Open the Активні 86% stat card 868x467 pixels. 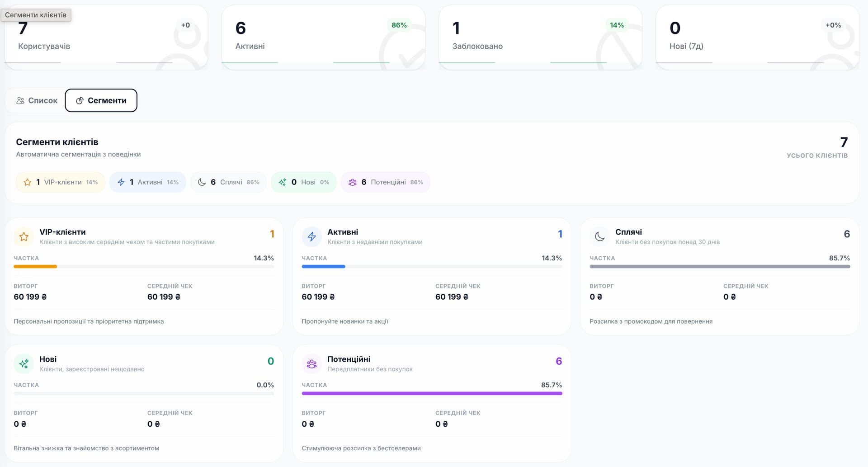pyautogui.click(x=323, y=38)
